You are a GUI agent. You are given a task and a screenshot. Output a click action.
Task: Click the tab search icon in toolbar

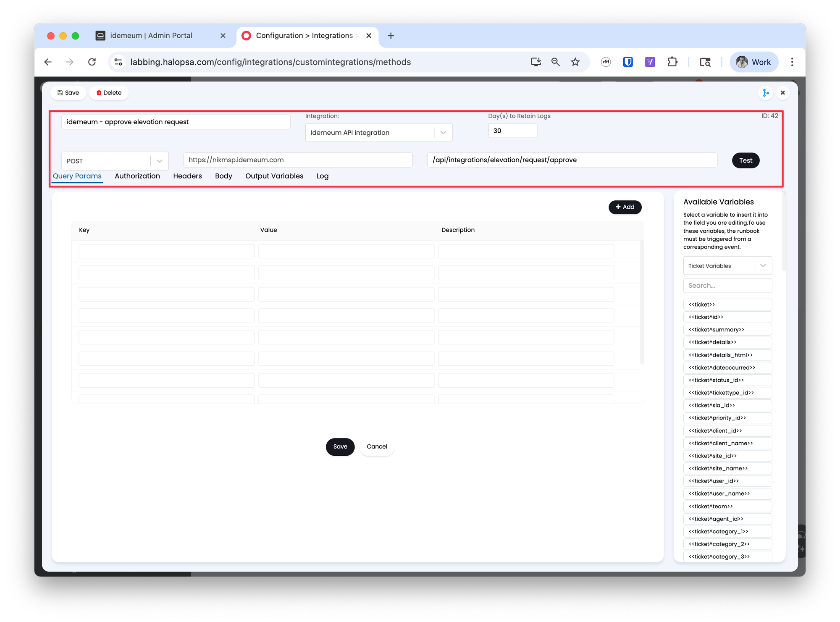(705, 62)
